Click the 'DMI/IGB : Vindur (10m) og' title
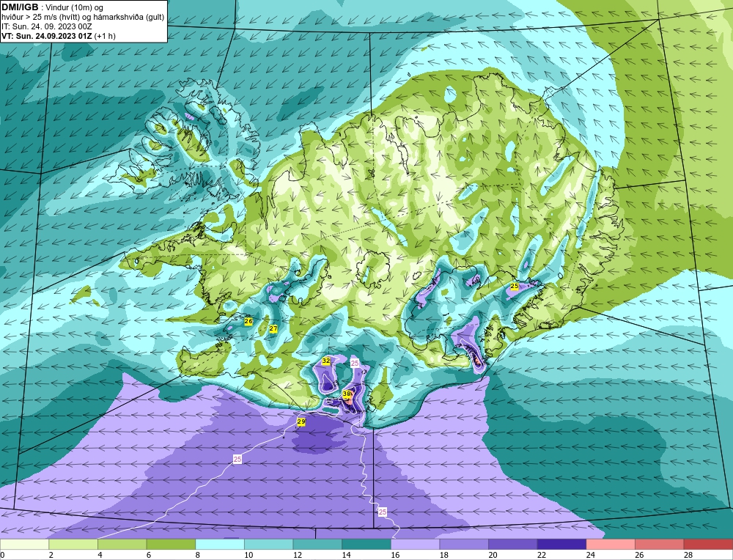The height and width of the screenshot is (560, 733). pos(52,7)
